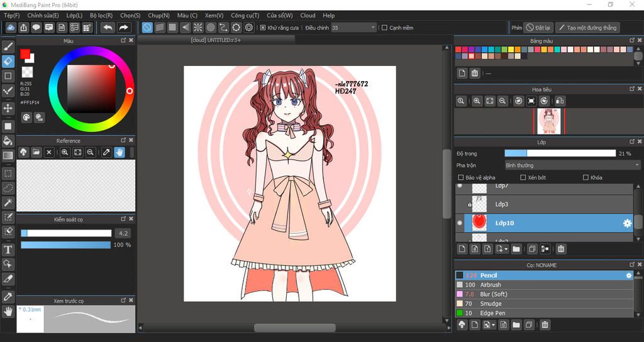Image resolution: width=644 pixels, height=342 pixels.
Task: Open Lớp10 layer settings gear
Action: 627,223
